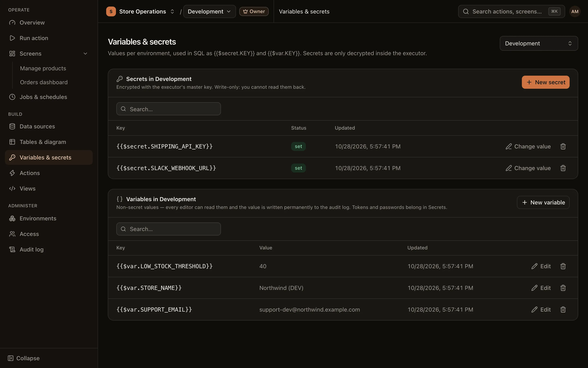Open the Audit log
588x368 pixels.
click(x=49, y=249)
